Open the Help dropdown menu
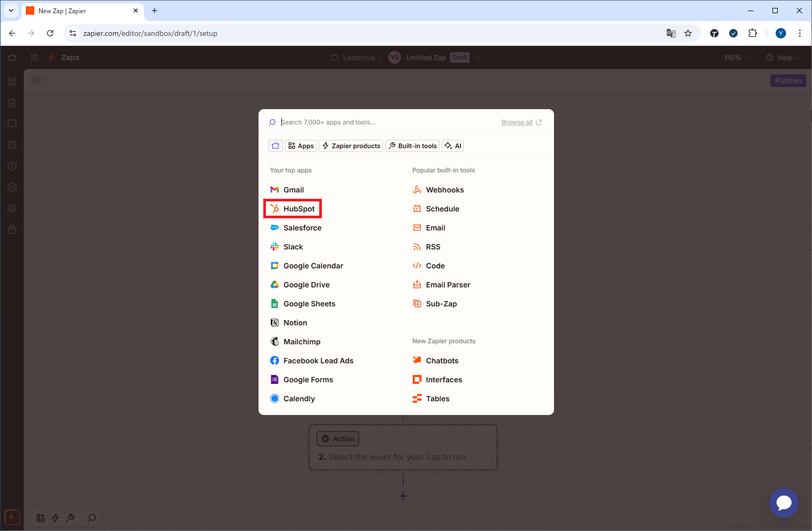The height and width of the screenshot is (531, 812). 784,57
